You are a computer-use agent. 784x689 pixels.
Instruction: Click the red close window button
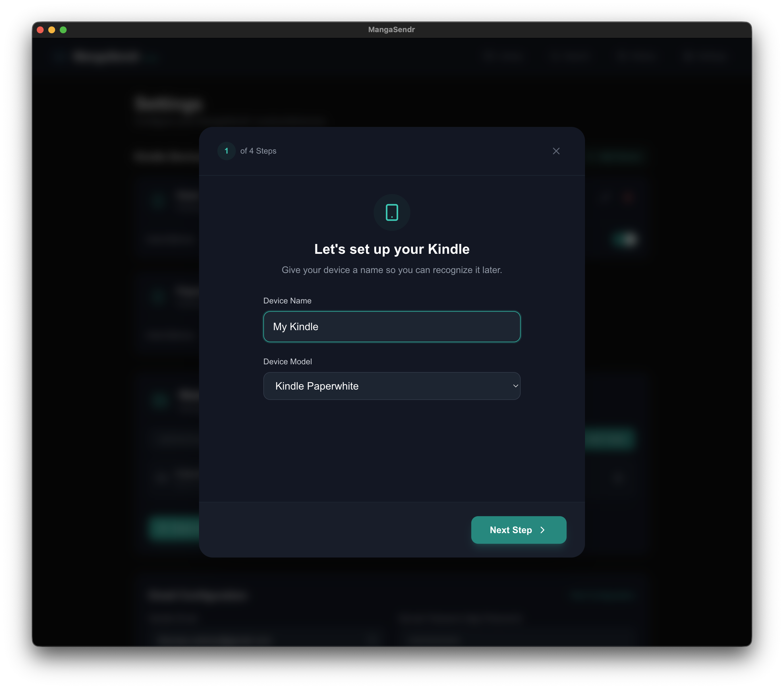point(40,30)
